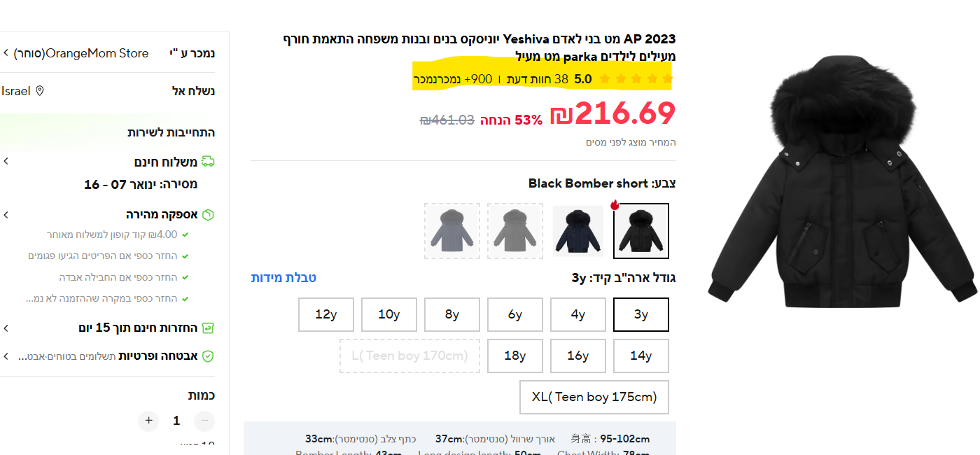The width and height of the screenshot is (980, 455).
Task: Click the location pin next to Israel
Action: click(x=40, y=91)
